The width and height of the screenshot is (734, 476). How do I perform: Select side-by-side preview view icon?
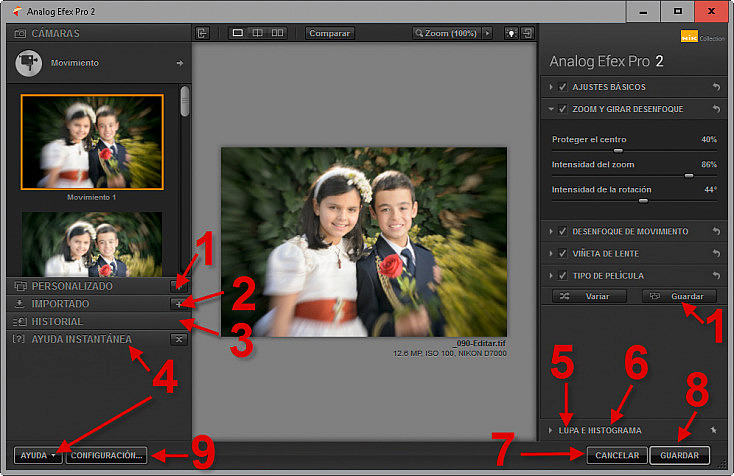(278, 33)
